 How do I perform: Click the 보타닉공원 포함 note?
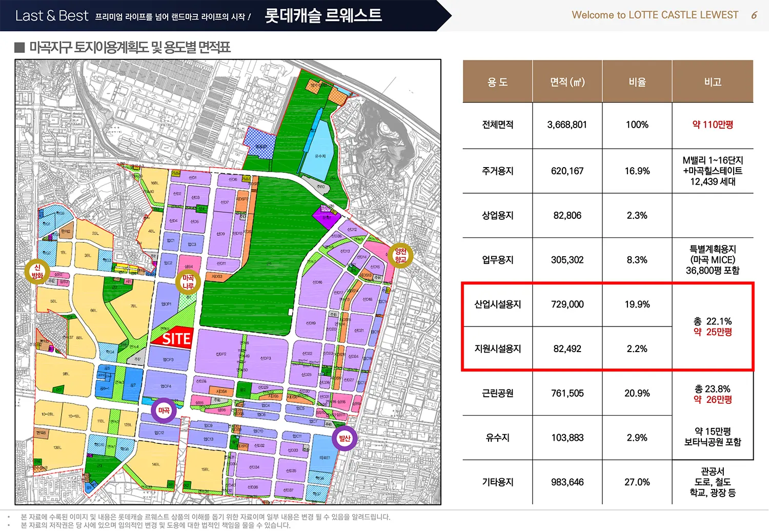click(713, 442)
